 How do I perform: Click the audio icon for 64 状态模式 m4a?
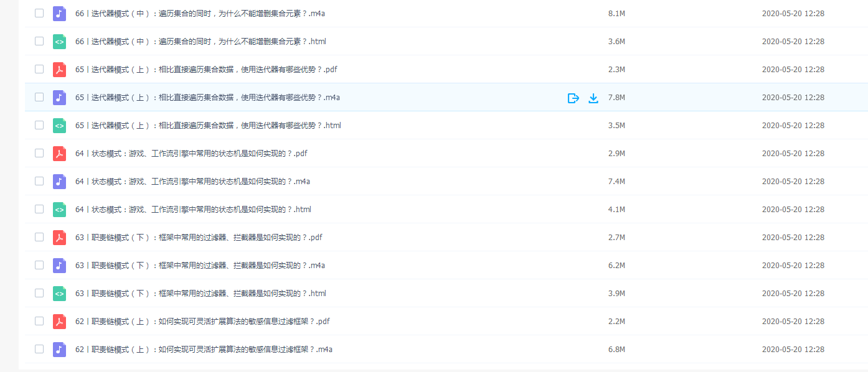coord(59,182)
